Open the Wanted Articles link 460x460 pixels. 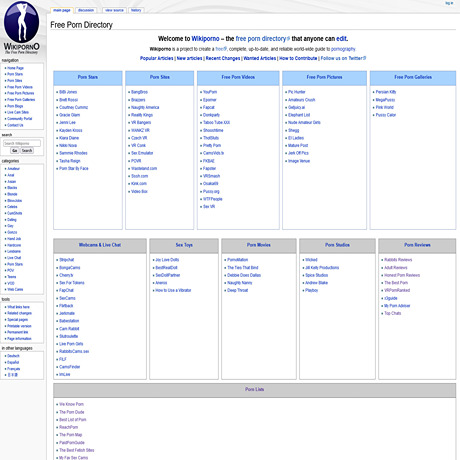coord(260,58)
